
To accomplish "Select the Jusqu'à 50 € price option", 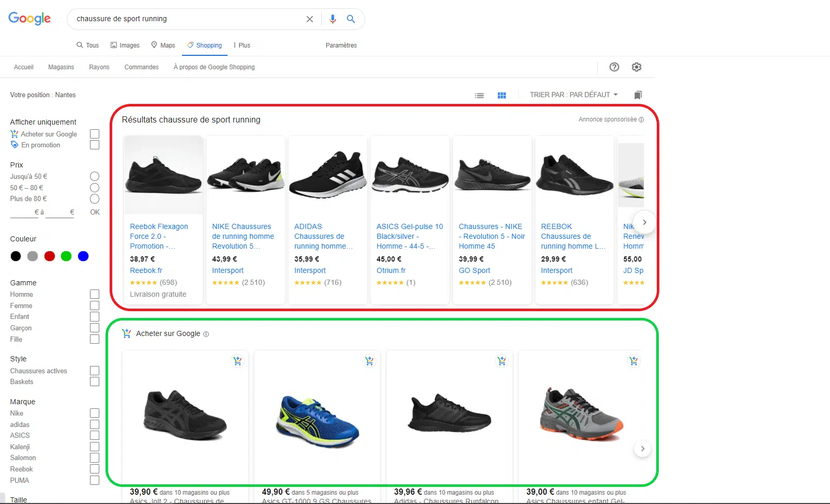I will point(95,176).
